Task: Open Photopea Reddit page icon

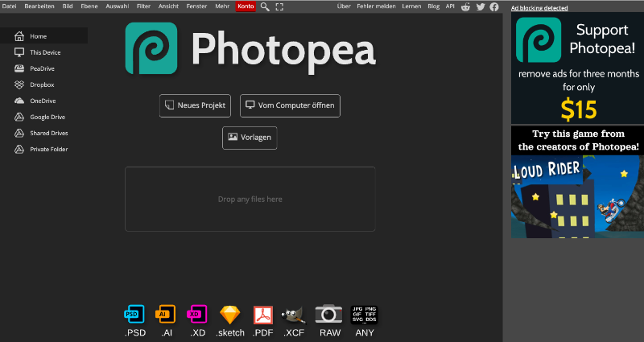Action: coord(465,6)
